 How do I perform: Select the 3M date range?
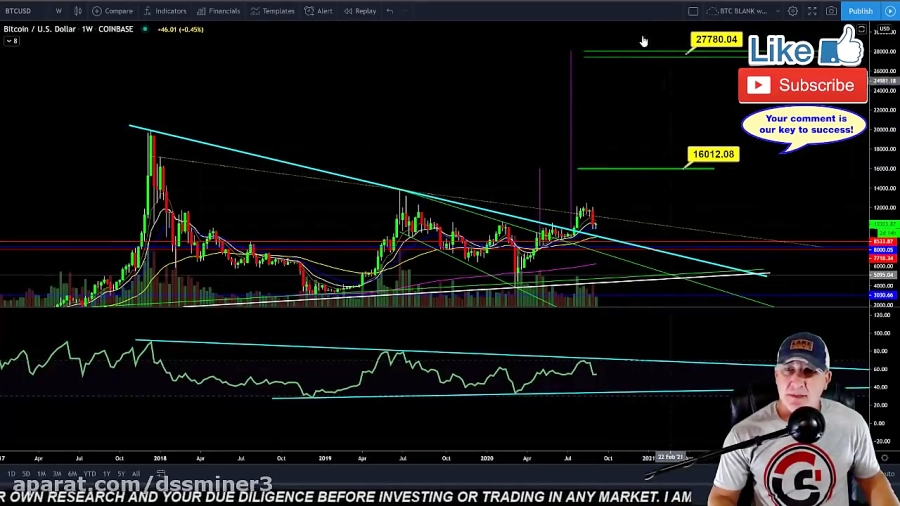(57, 474)
